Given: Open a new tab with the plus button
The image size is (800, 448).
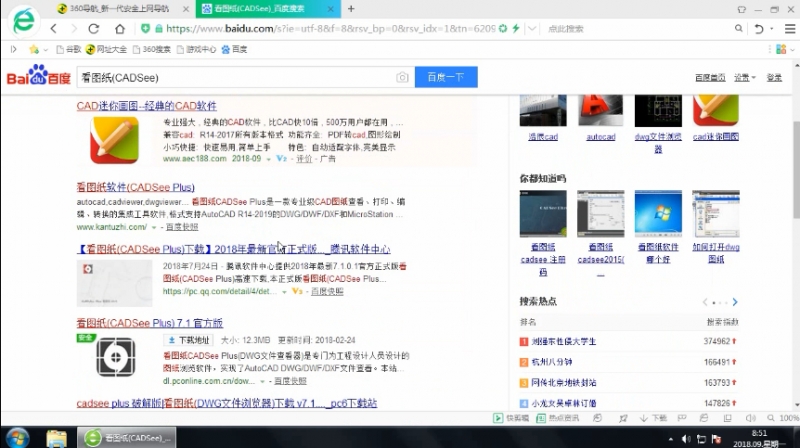Looking at the screenshot, I should pyautogui.click(x=351, y=9).
